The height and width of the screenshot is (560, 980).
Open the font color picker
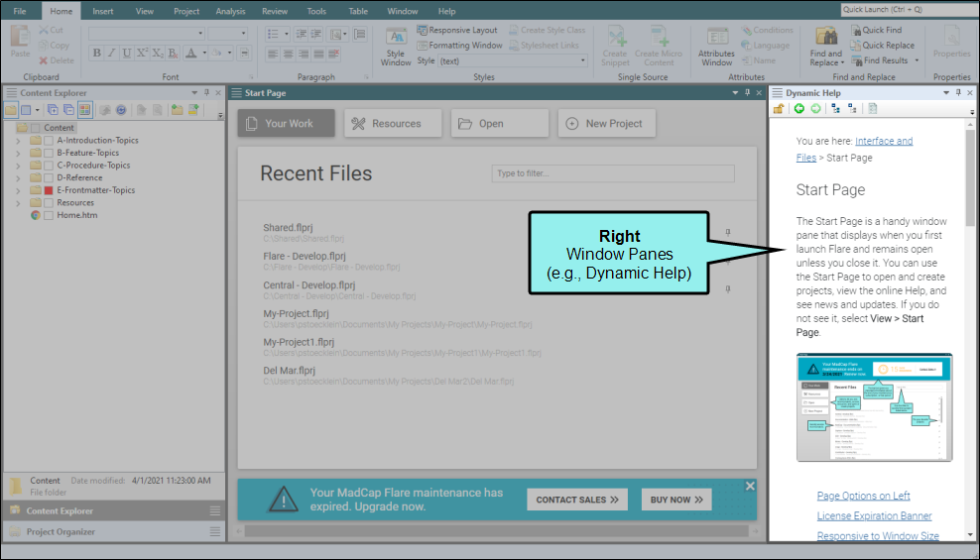[204, 54]
